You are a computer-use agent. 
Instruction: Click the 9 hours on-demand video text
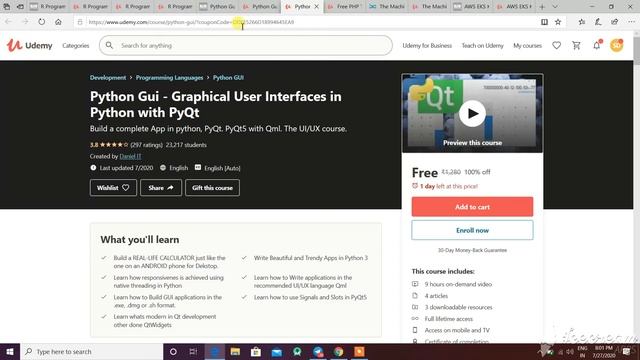458,284
